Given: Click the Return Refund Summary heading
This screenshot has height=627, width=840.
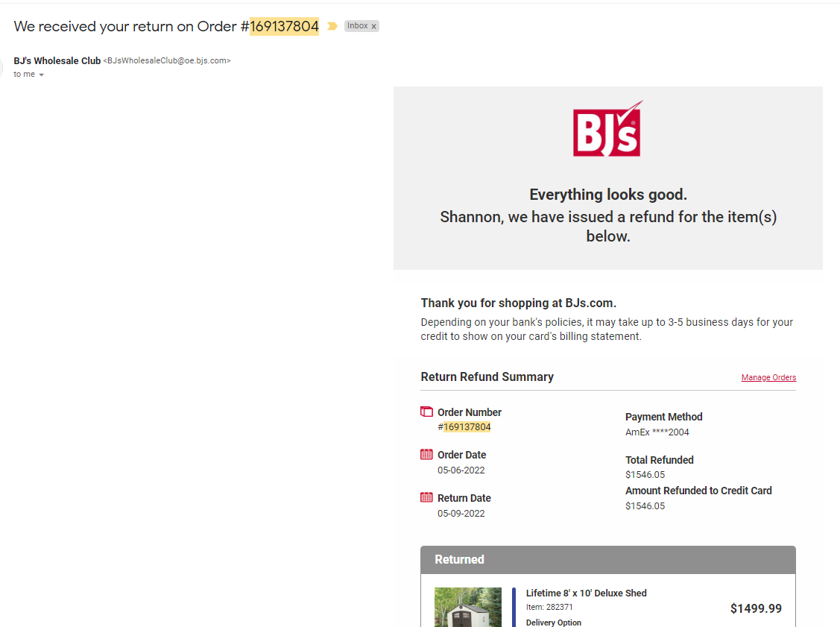Looking at the screenshot, I should [x=487, y=376].
